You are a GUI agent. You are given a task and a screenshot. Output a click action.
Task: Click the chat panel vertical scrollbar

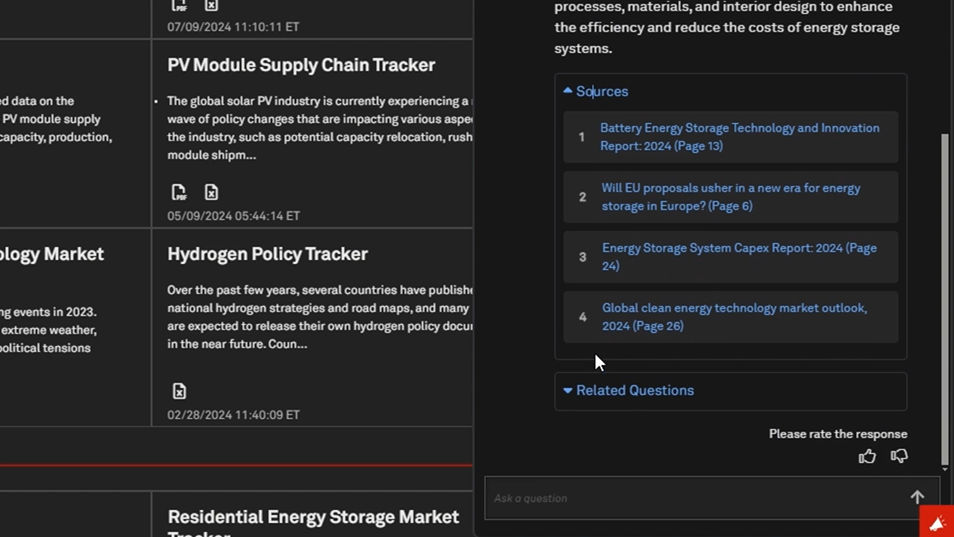coord(944,298)
